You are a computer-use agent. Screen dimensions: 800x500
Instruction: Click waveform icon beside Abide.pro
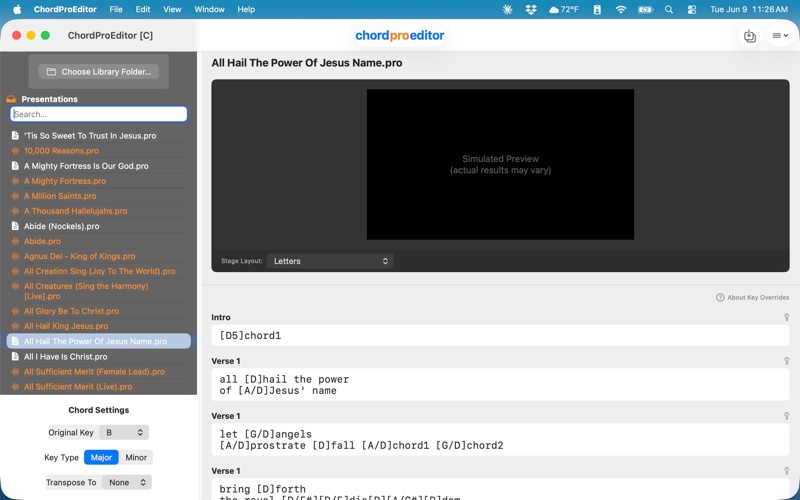(15, 241)
